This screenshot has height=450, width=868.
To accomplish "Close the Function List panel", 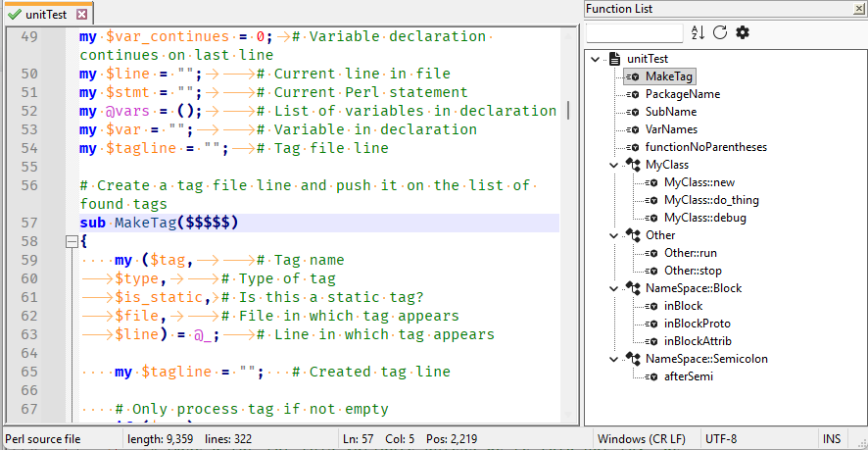I will tap(858, 9).
